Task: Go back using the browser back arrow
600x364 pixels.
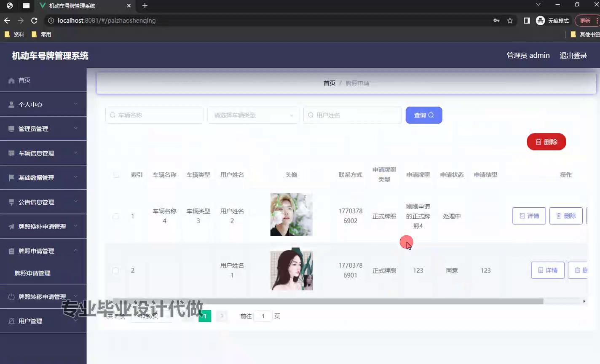Action: pyautogui.click(x=7, y=20)
